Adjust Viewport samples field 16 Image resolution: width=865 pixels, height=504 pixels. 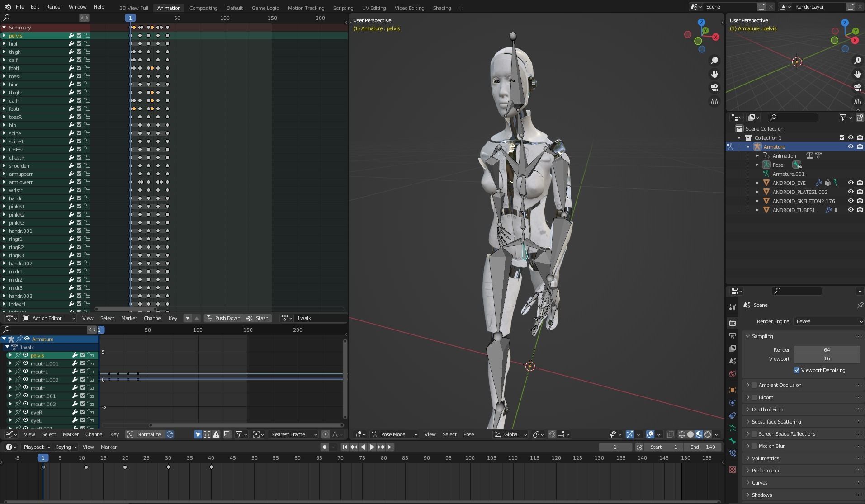coord(827,358)
